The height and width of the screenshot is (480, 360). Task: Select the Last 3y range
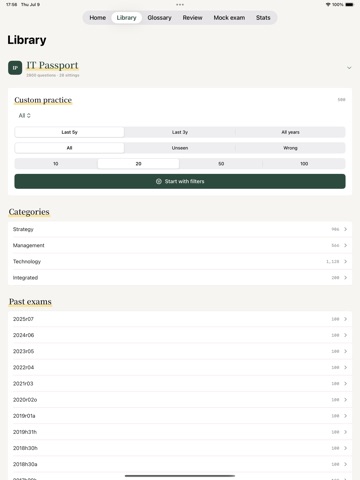pos(180,132)
